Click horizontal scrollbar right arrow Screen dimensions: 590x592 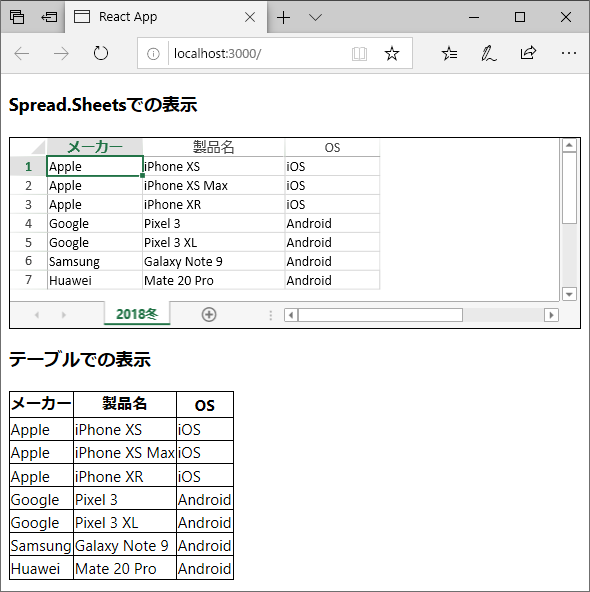[551, 315]
